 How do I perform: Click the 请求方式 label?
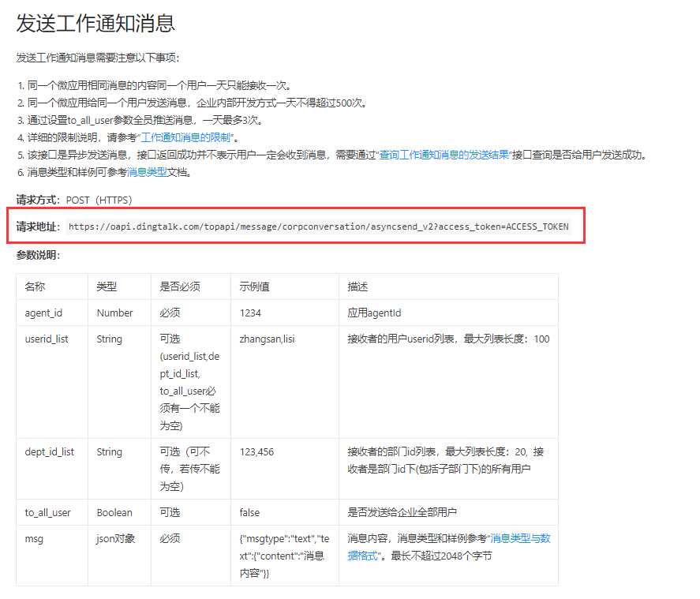pos(38,200)
